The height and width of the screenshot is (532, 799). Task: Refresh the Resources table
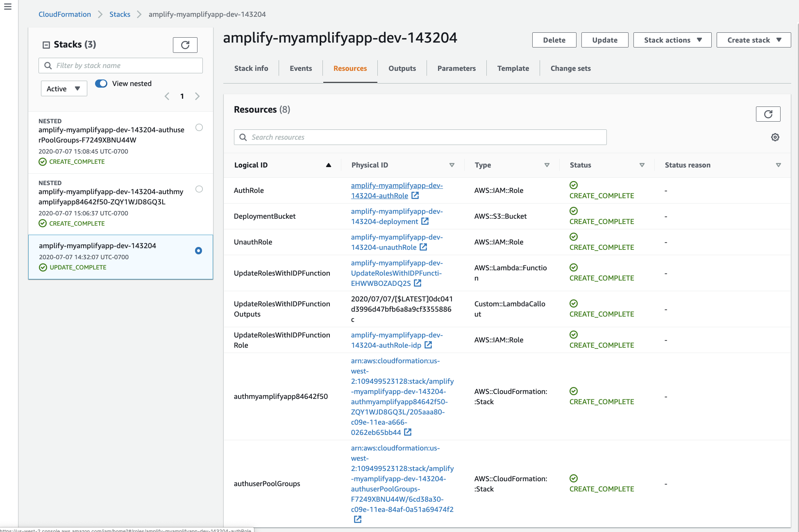768,114
